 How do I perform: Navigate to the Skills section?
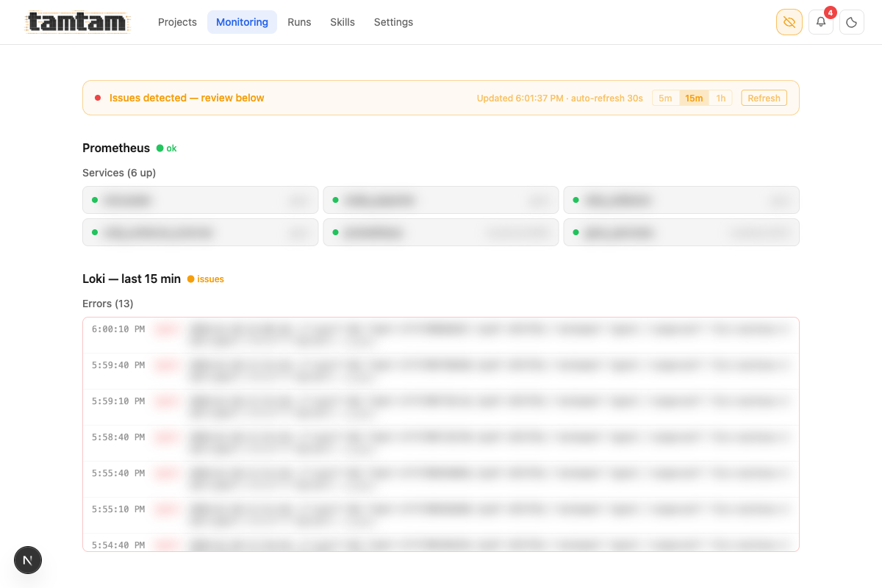click(x=343, y=22)
